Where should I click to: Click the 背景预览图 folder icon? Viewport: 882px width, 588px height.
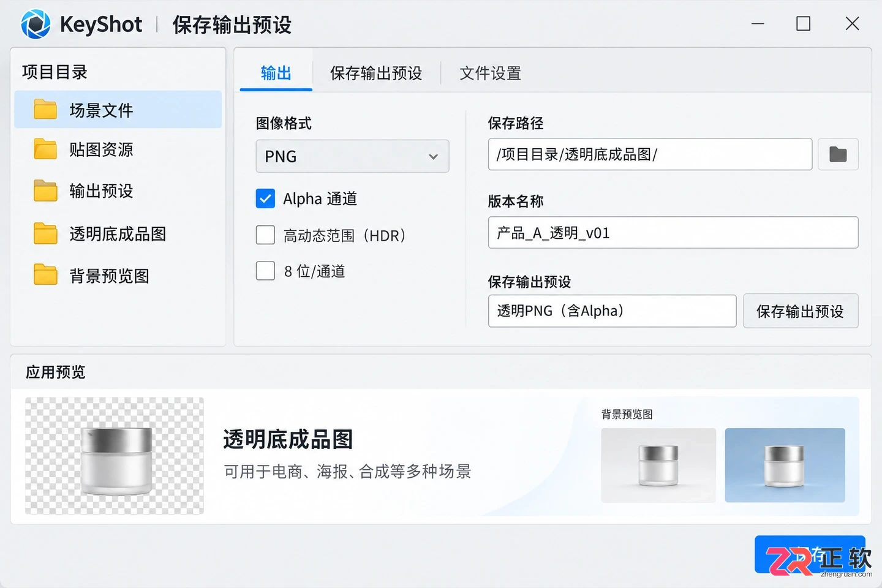tap(45, 275)
